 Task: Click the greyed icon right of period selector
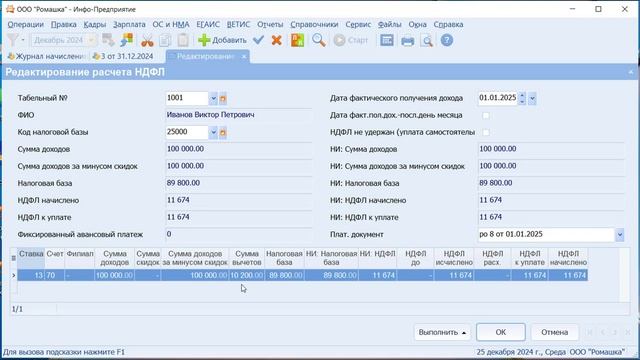[x=109, y=40]
